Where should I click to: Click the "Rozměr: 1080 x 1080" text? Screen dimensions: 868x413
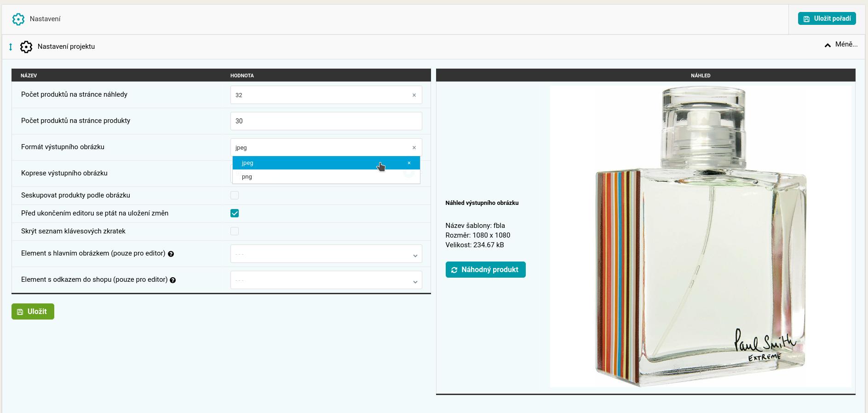(x=478, y=235)
